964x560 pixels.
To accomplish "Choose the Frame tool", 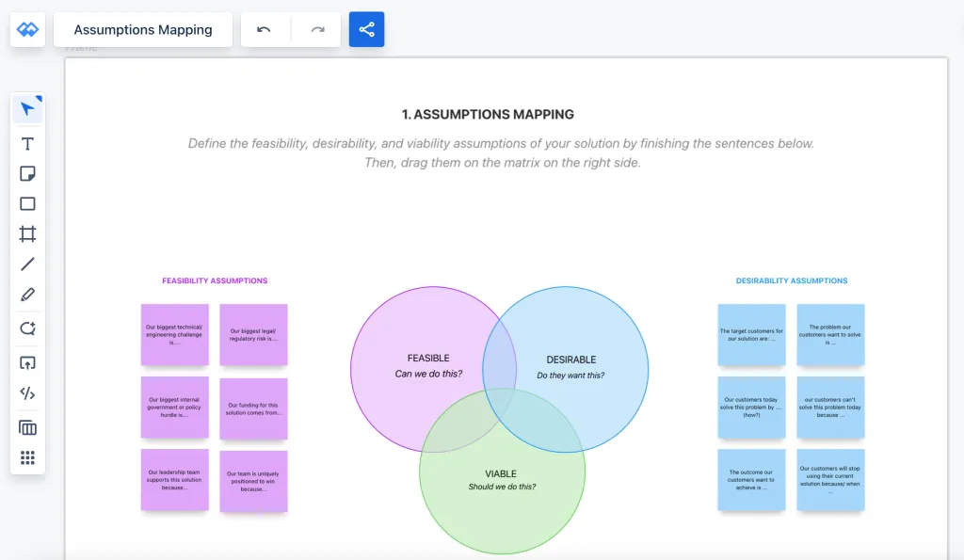I will (x=27, y=234).
